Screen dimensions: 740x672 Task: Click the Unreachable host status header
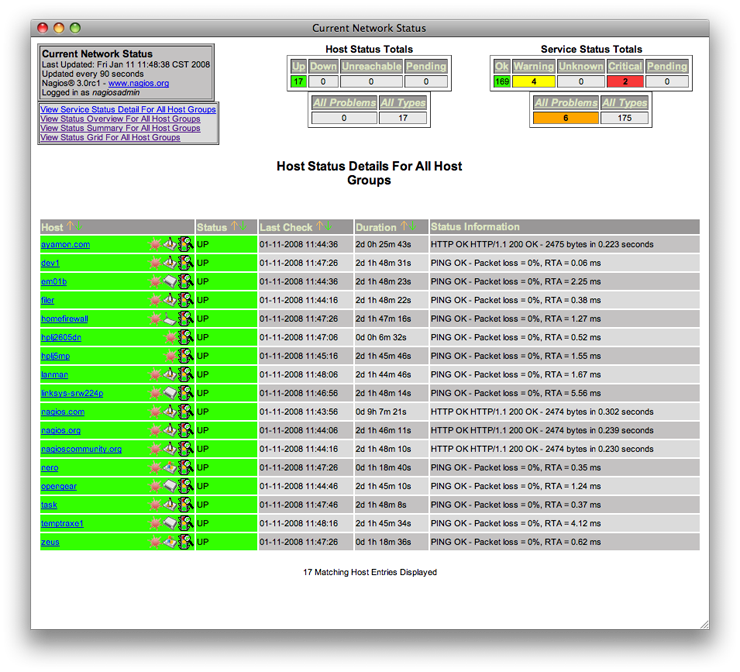click(x=371, y=67)
